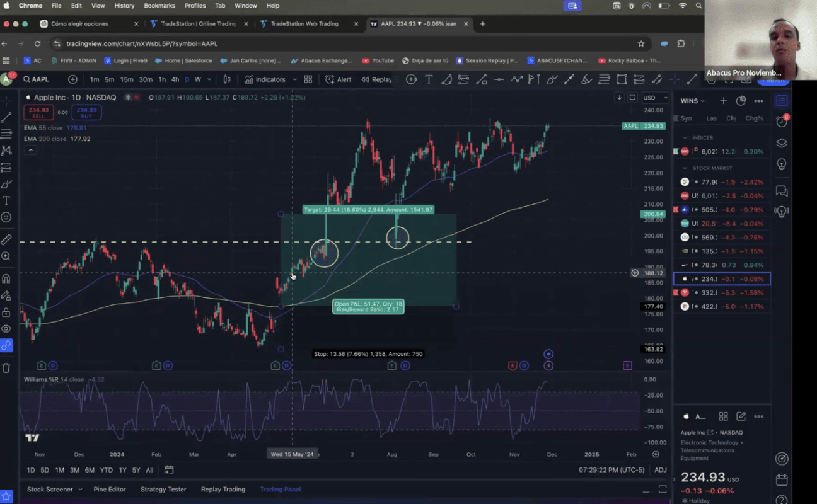Select the W weekly timeframe

click(197, 79)
